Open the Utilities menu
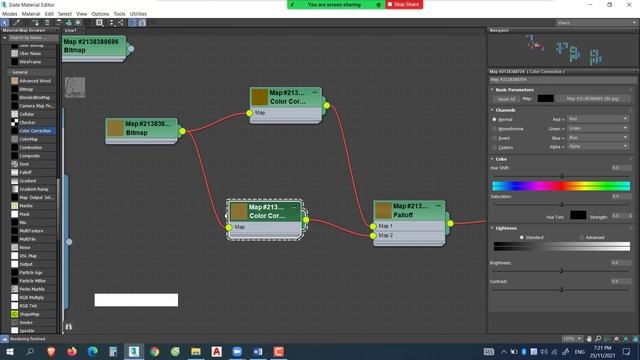 (x=138, y=14)
